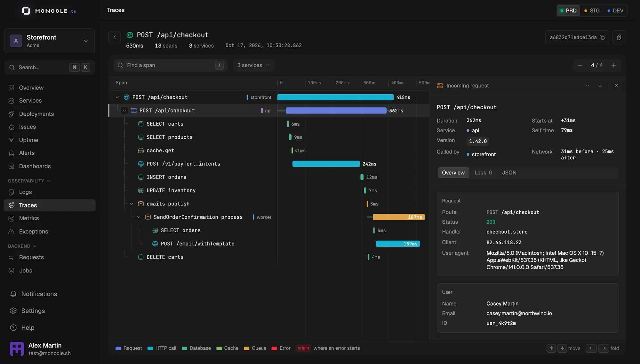Select the POST /v1/payment_intents span
The width and height of the screenshot is (640, 364).
pos(269,164)
